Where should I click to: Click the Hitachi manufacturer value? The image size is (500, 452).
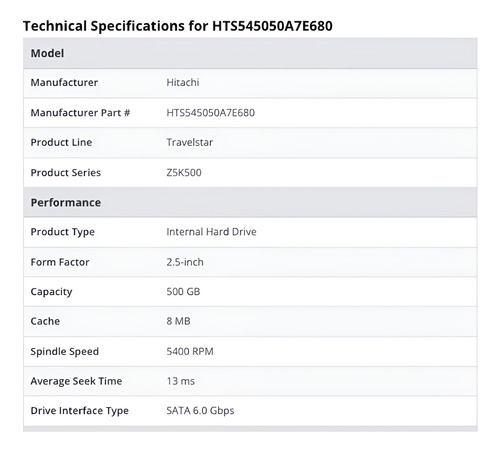tap(183, 82)
